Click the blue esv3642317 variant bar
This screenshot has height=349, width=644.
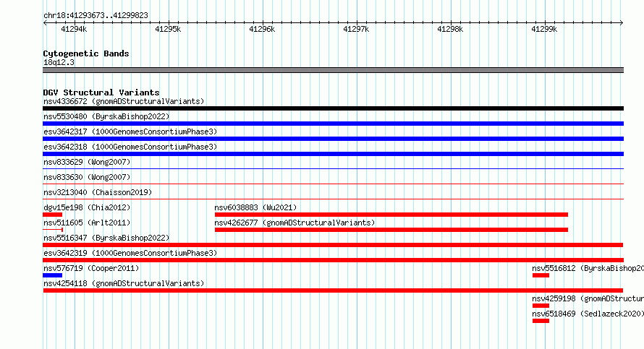[333, 139]
